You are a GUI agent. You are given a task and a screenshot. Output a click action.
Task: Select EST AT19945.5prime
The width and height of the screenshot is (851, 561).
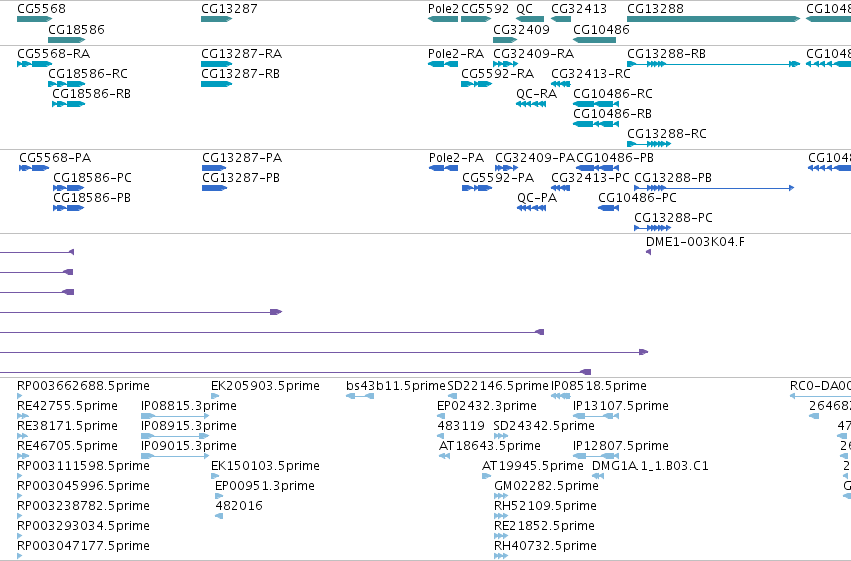(533, 466)
